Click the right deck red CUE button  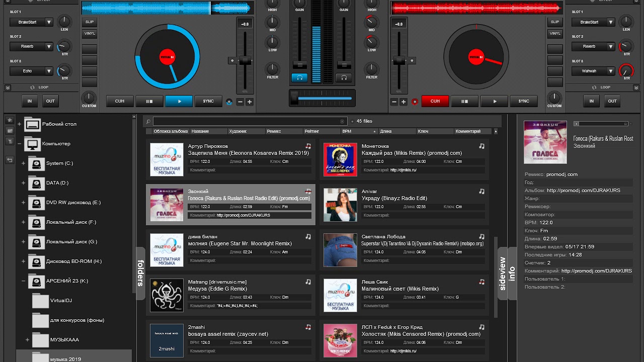pyautogui.click(x=435, y=101)
